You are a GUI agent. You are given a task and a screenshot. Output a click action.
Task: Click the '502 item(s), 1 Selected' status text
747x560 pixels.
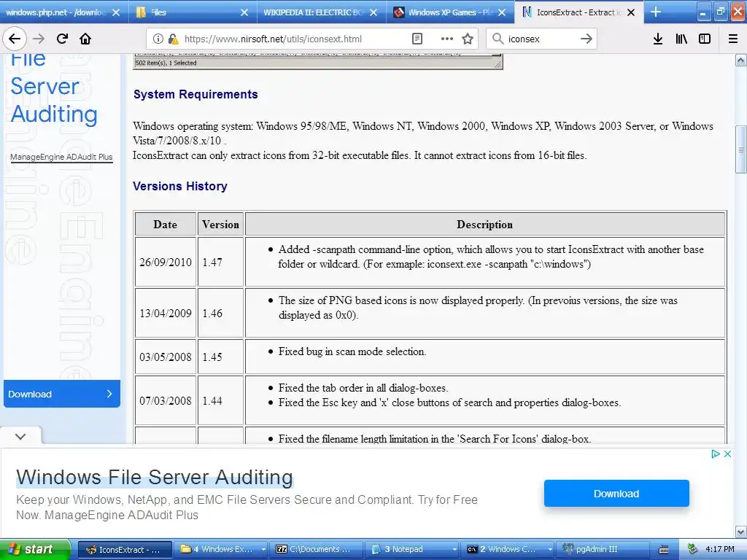pos(166,63)
